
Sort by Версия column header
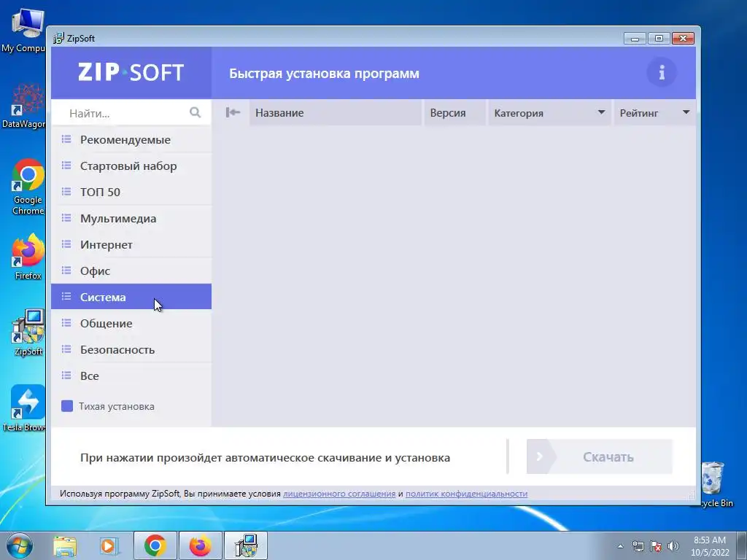pyautogui.click(x=455, y=113)
